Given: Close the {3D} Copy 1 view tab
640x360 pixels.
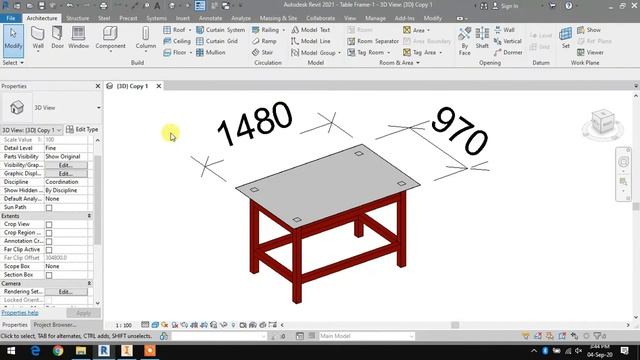Looking at the screenshot, I should [x=159, y=86].
